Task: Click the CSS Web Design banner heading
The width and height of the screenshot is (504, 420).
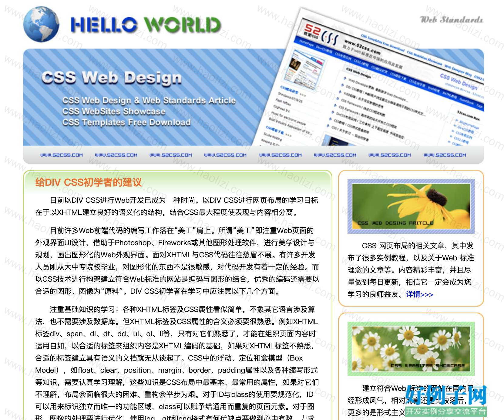Action: [x=112, y=77]
